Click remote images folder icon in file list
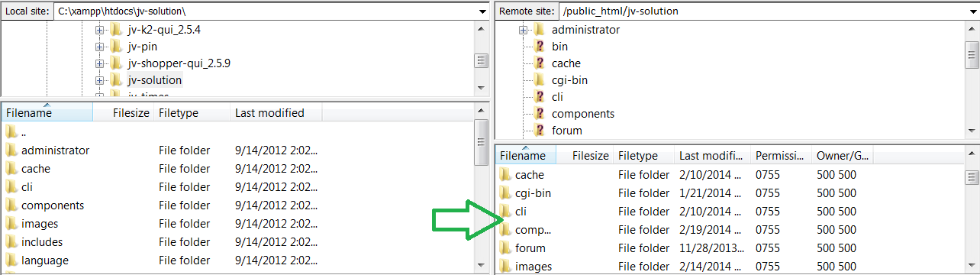Viewport: 980px width, 275px height. click(505, 267)
